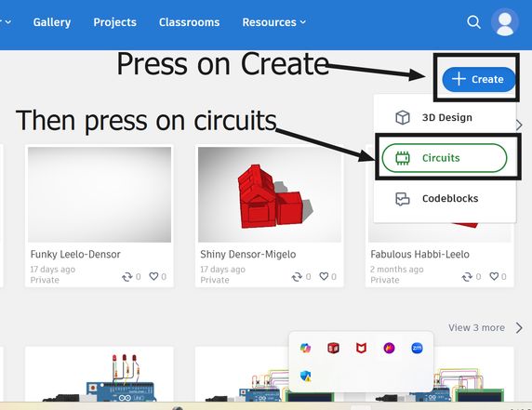Click remix icon on Fabulous Habbi-Leelo
The image size is (532, 410).
(467, 277)
